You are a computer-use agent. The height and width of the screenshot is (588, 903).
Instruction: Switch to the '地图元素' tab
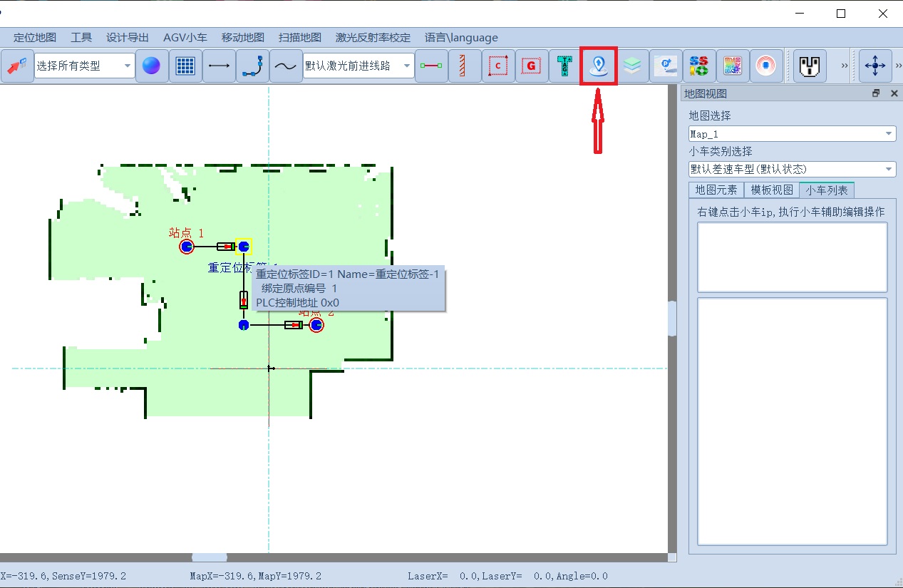[x=716, y=190]
